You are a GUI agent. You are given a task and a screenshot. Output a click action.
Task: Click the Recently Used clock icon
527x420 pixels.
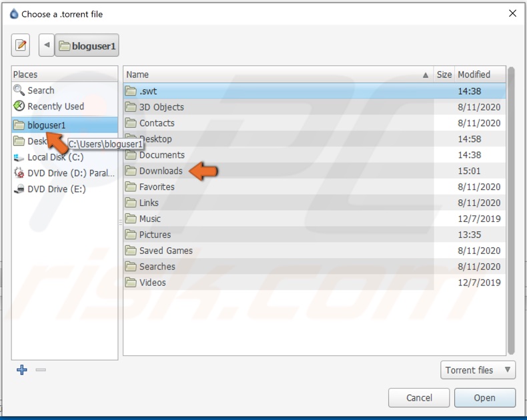click(19, 106)
